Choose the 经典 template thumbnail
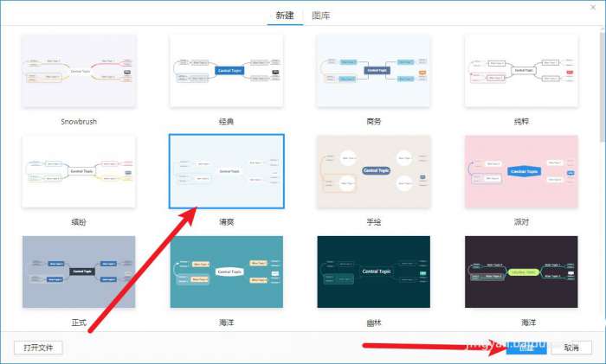Viewport: 606px width, 364px height. click(227, 71)
